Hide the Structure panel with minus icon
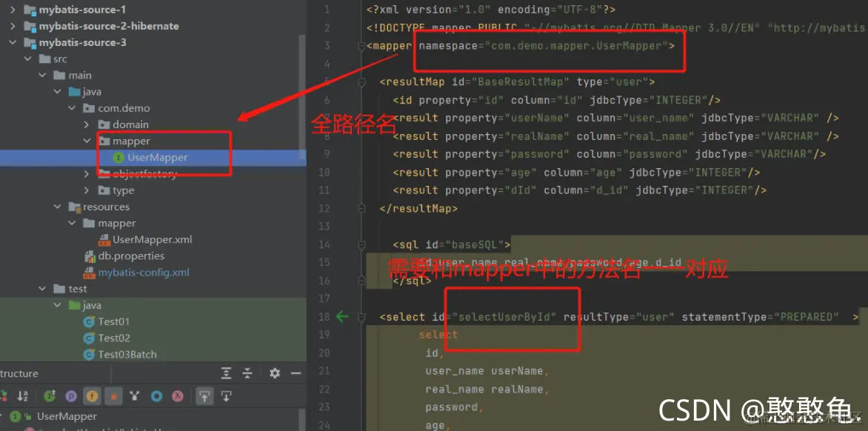The image size is (868, 431). (x=296, y=373)
